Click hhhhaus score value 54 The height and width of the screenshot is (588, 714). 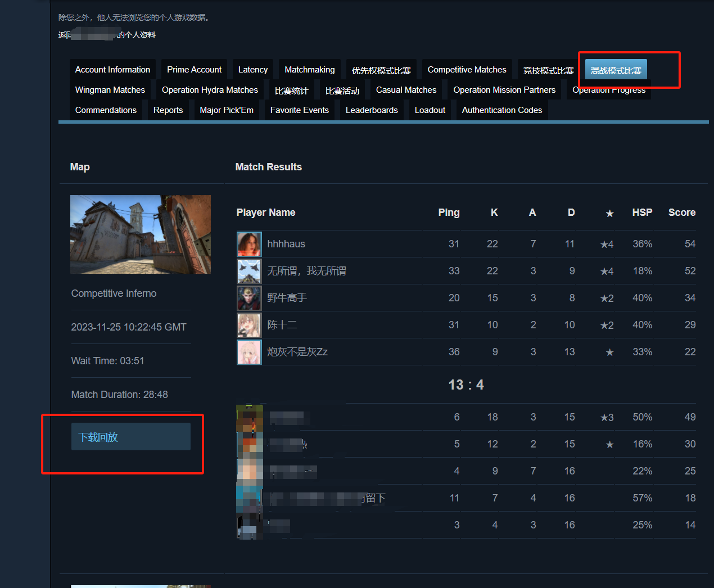(690, 244)
